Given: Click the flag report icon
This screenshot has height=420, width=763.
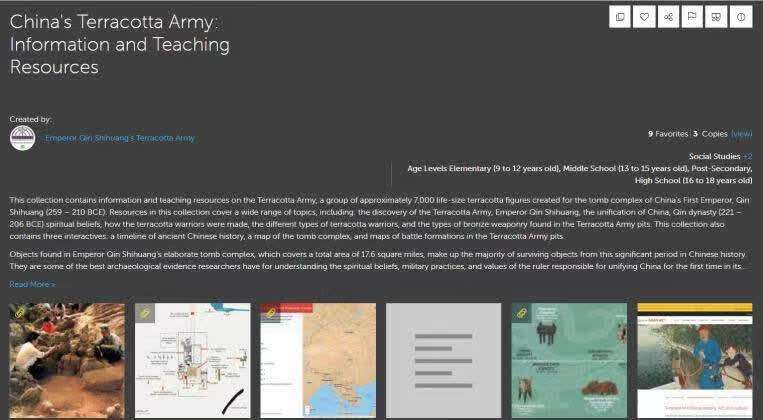Looking at the screenshot, I should pyautogui.click(x=692, y=17).
